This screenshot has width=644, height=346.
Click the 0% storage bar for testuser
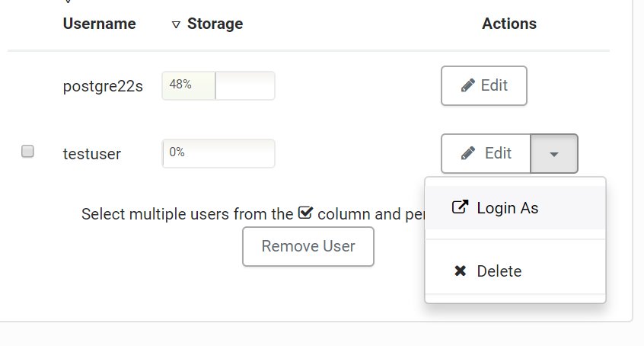218,153
